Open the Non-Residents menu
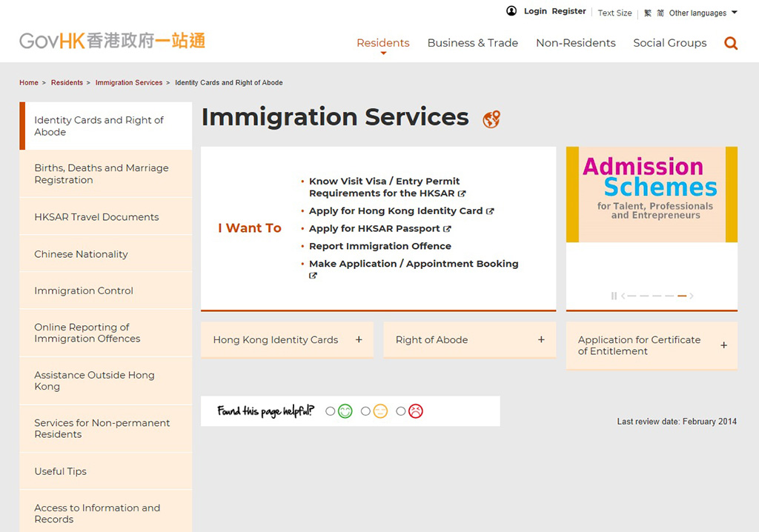This screenshot has width=759, height=532. [575, 43]
